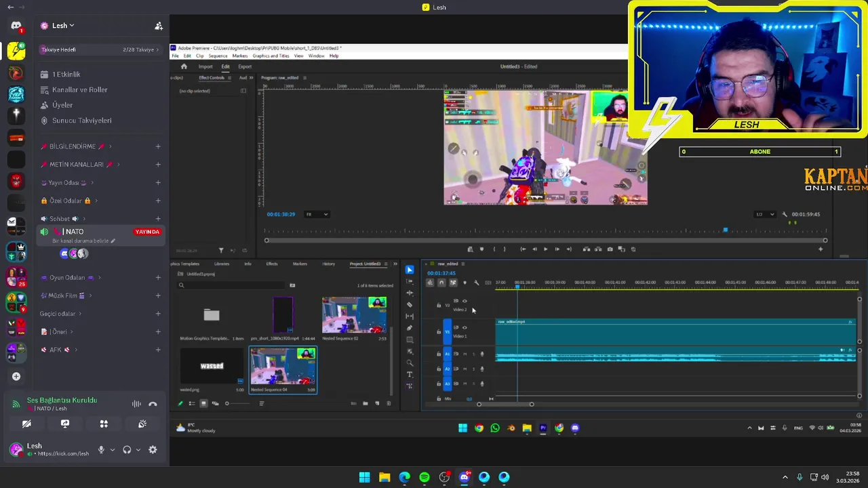Open playback resolution 1/2 dropdown
Image resolution: width=868 pixels, height=488 pixels.
[x=765, y=214]
